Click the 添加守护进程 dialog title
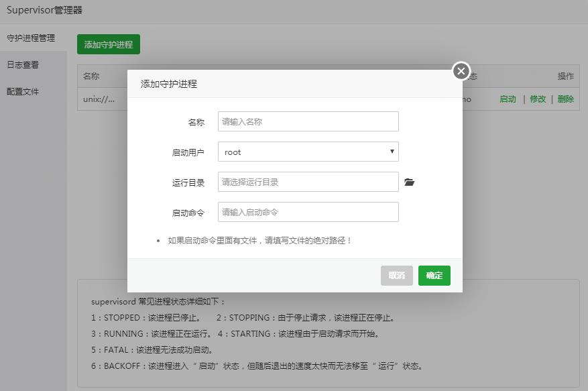The height and width of the screenshot is (391, 588). point(169,84)
